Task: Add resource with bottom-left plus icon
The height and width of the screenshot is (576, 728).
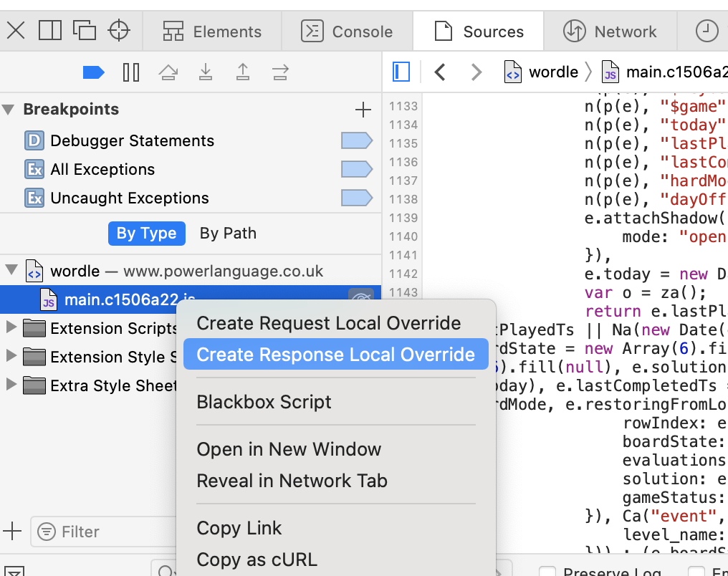Action: [x=12, y=532]
